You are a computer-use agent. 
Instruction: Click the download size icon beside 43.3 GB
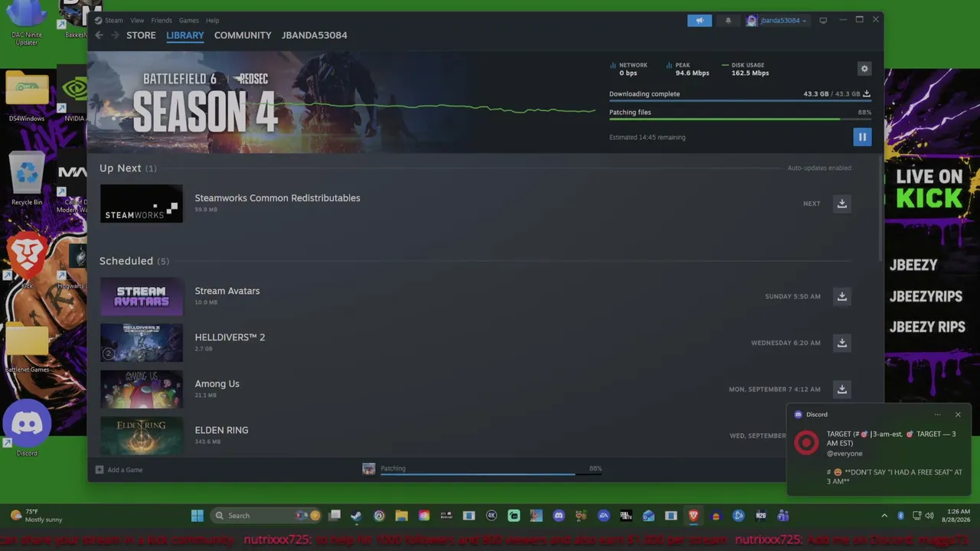pos(867,94)
